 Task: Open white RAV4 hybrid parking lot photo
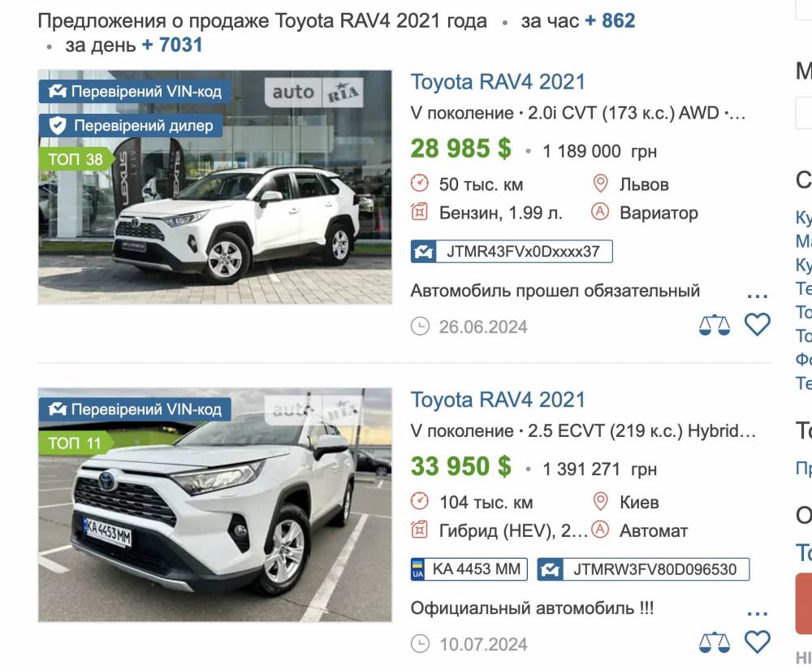pos(215,505)
